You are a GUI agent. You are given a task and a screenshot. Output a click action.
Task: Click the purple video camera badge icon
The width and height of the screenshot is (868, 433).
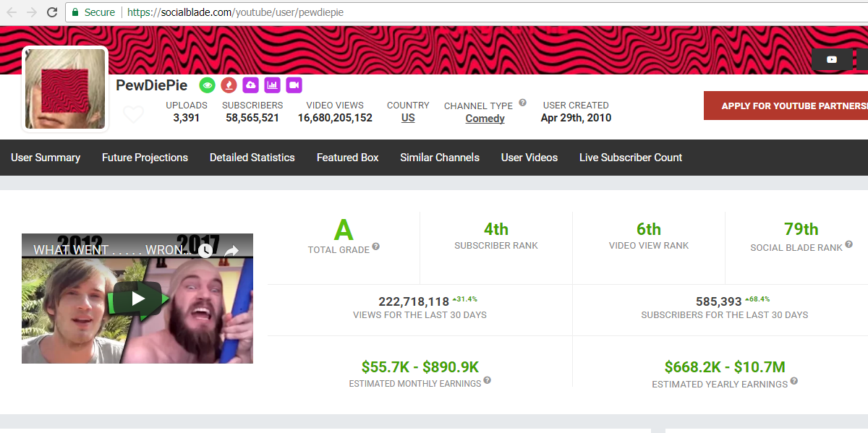coord(294,85)
